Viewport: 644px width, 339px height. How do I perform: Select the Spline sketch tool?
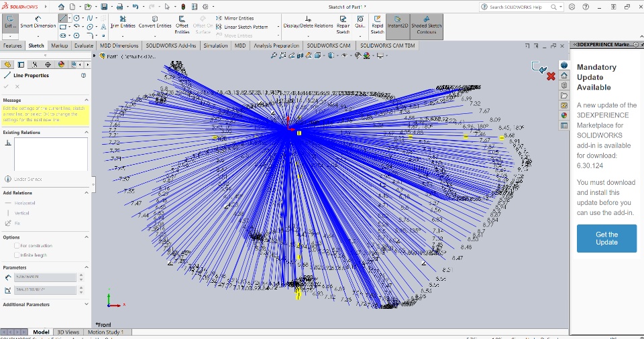pos(89,18)
